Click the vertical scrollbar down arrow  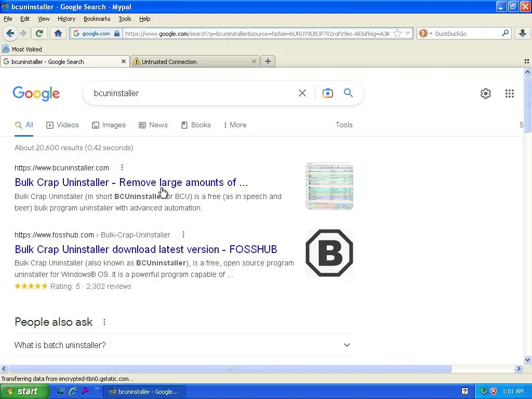(527, 360)
